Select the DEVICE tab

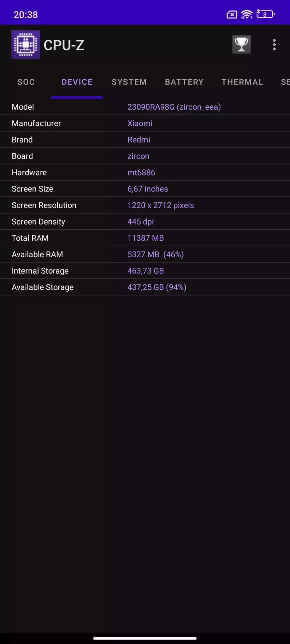[77, 82]
